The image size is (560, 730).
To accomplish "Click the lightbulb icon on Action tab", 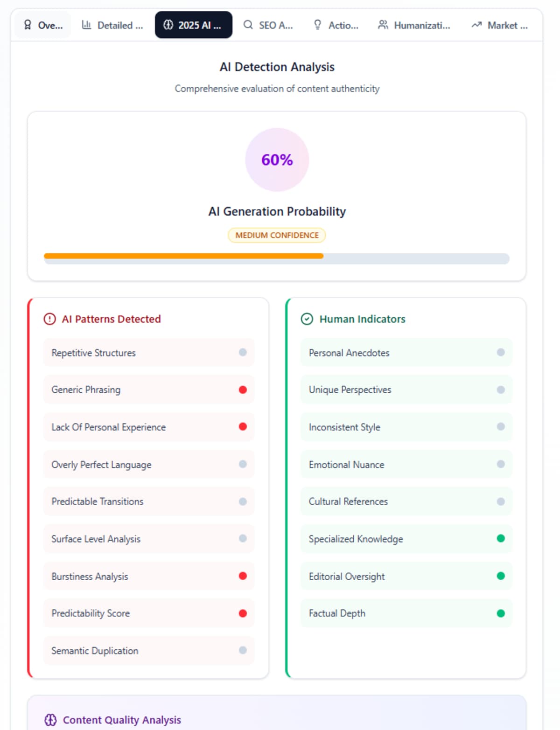I will (x=318, y=25).
